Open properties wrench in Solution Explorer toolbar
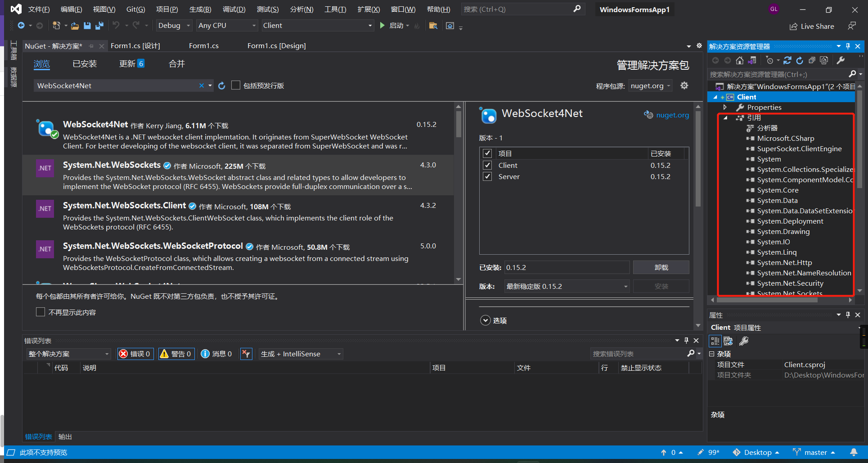The image size is (868, 463). click(x=841, y=60)
